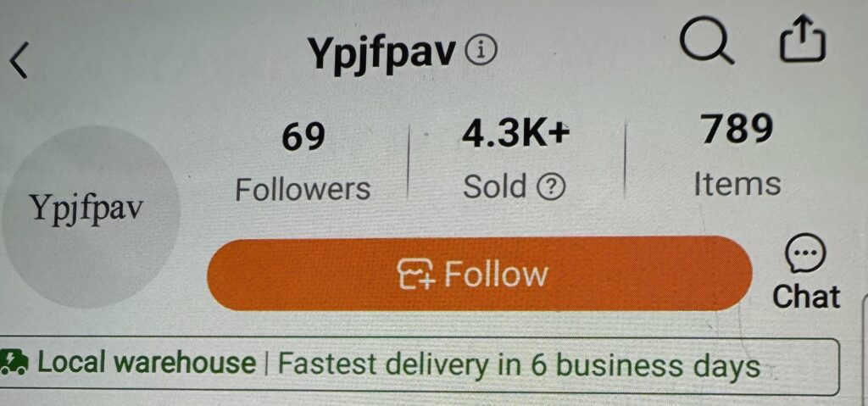This screenshot has width=868, height=406.
Task: Click the Sold label text
Action: pos(495,186)
